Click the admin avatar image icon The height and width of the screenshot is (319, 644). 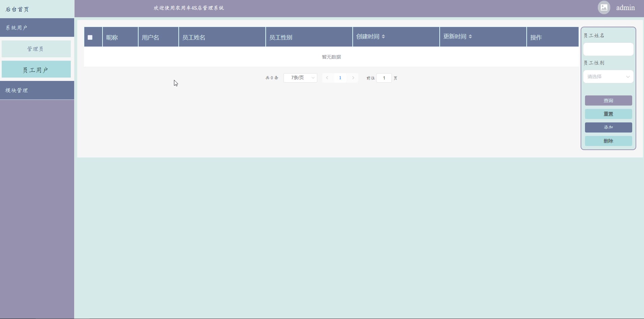click(604, 7)
